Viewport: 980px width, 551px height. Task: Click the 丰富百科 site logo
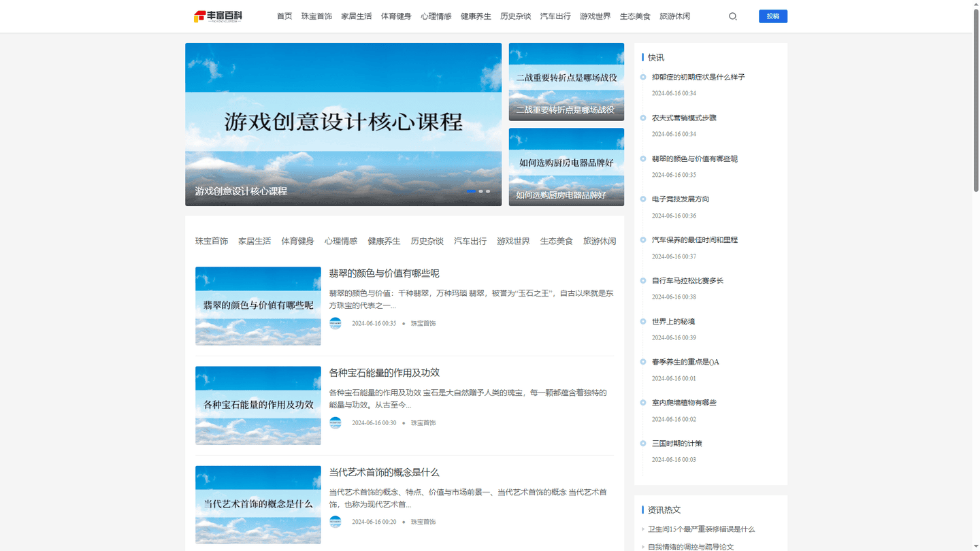pyautogui.click(x=218, y=16)
